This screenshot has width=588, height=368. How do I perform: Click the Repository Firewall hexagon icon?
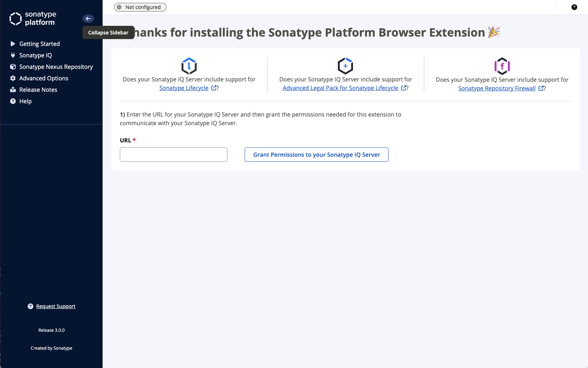502,66
